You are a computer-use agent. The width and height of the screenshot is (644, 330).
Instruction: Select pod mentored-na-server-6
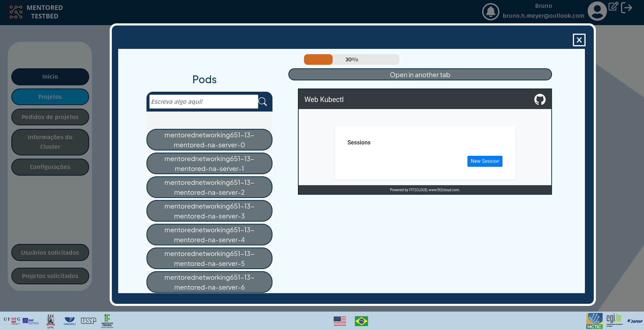[x=209, y=282]
